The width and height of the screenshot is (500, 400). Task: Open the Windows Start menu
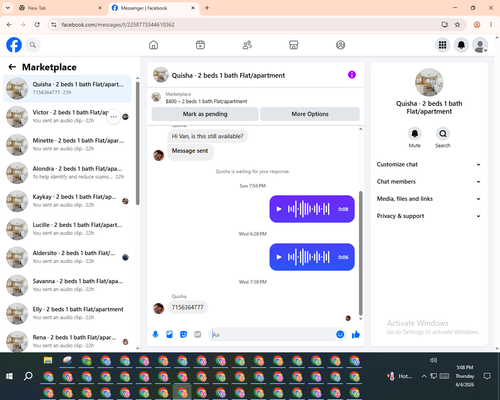coord(9,376)
